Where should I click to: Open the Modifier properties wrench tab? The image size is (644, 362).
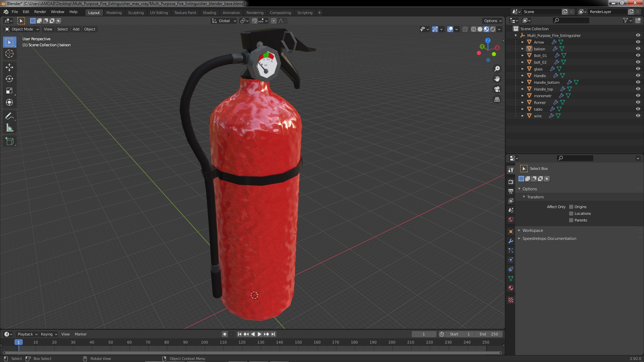coord(511,241)
